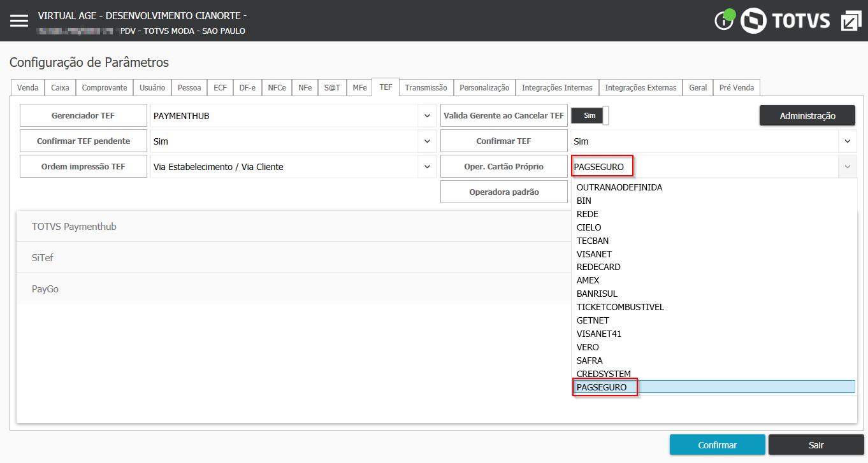Click the info status icon
The image size is (868, 463).
pos(725,20)
